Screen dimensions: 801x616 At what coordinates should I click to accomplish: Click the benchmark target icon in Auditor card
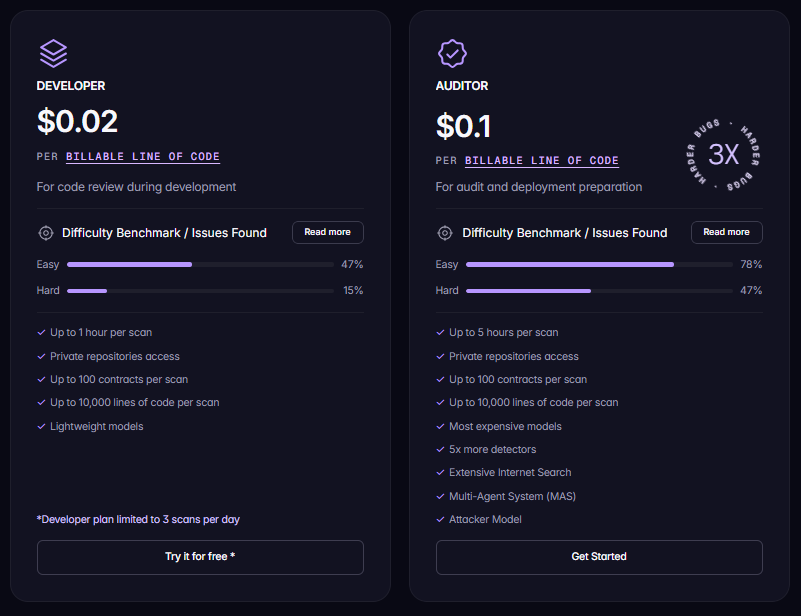pyautogui.click(x=445, y=232)
